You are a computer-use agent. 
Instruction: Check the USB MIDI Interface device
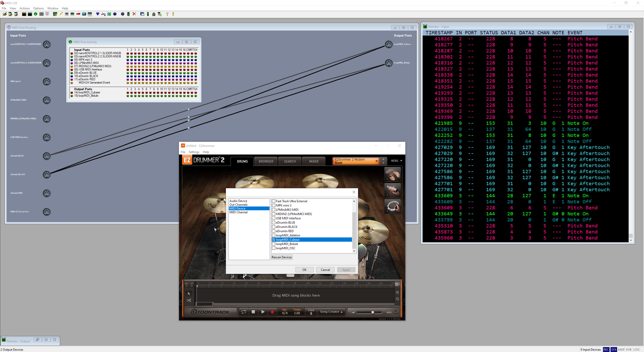(x=274, y=218)
